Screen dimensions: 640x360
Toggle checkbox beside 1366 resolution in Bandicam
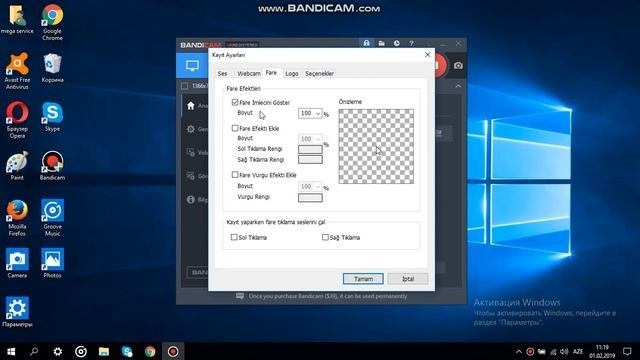coord(184,86)
